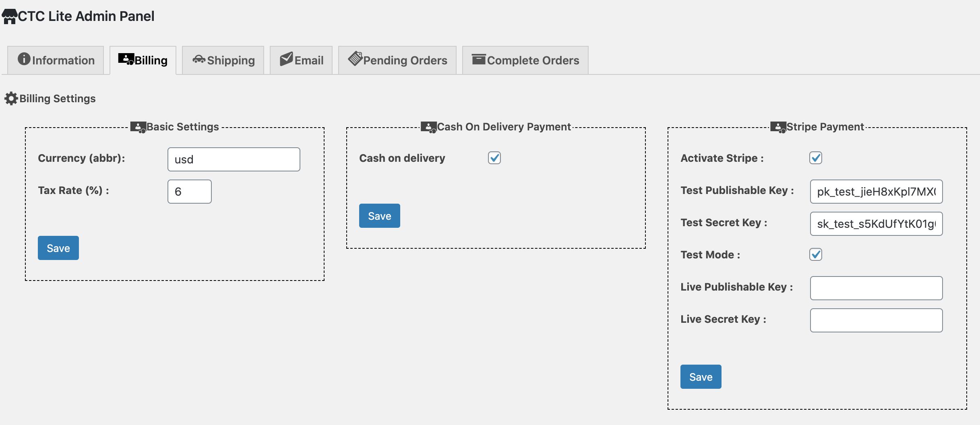Open the Complete Orders tab
Screen dimensions: 980x425
click(x=525, y=60)
